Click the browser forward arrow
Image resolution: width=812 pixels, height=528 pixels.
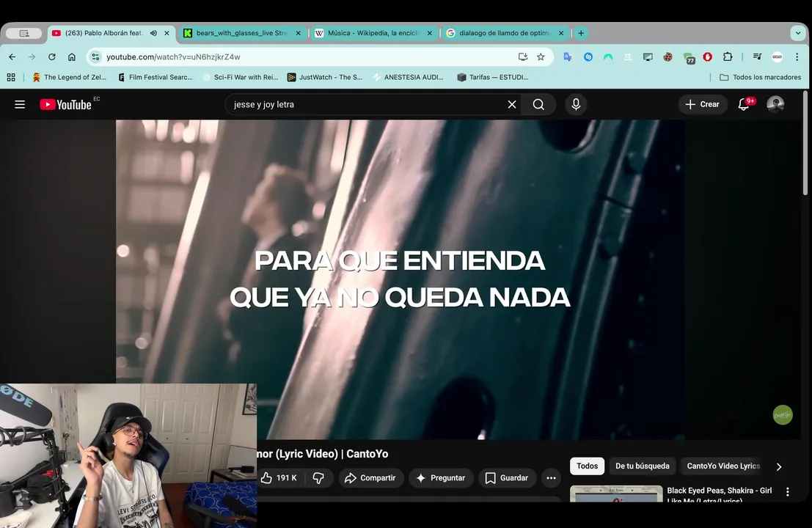coord(32,57)
